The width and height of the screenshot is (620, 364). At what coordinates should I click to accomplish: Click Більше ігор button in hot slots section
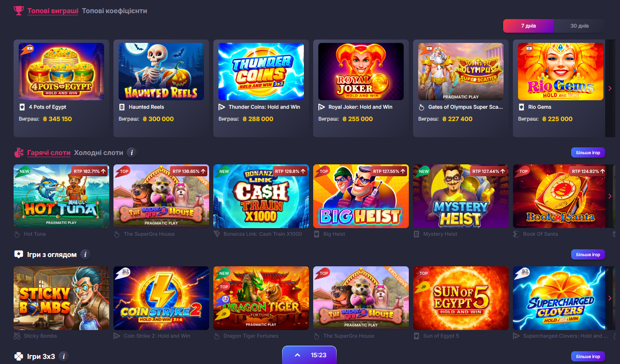tap(588, 152)
